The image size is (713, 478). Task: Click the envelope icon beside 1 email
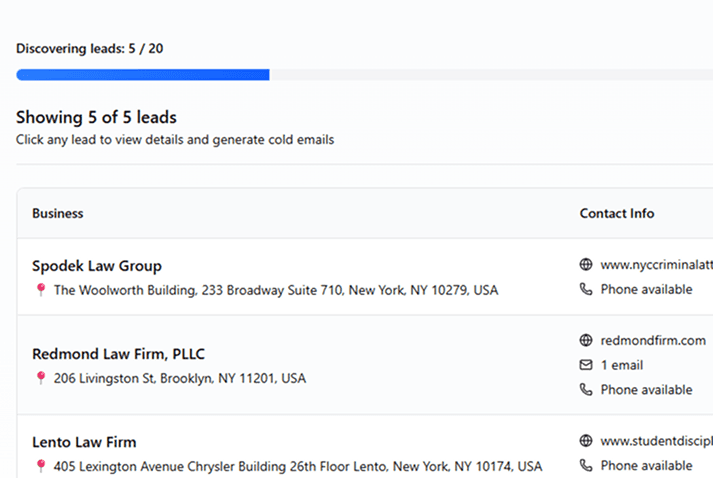click(x=586, y=365)
